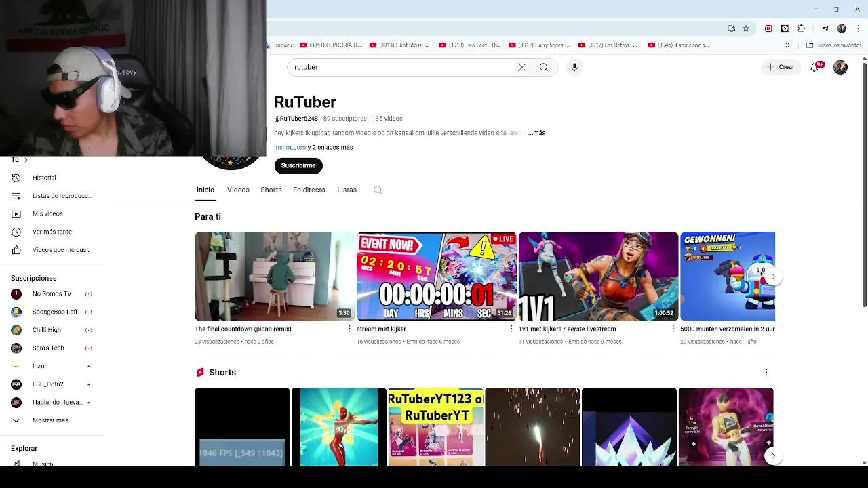Open the 1046 FPS short thumbnail
Image resolution: width=868 pixels, height=488 pixels.
pos(242,427)
